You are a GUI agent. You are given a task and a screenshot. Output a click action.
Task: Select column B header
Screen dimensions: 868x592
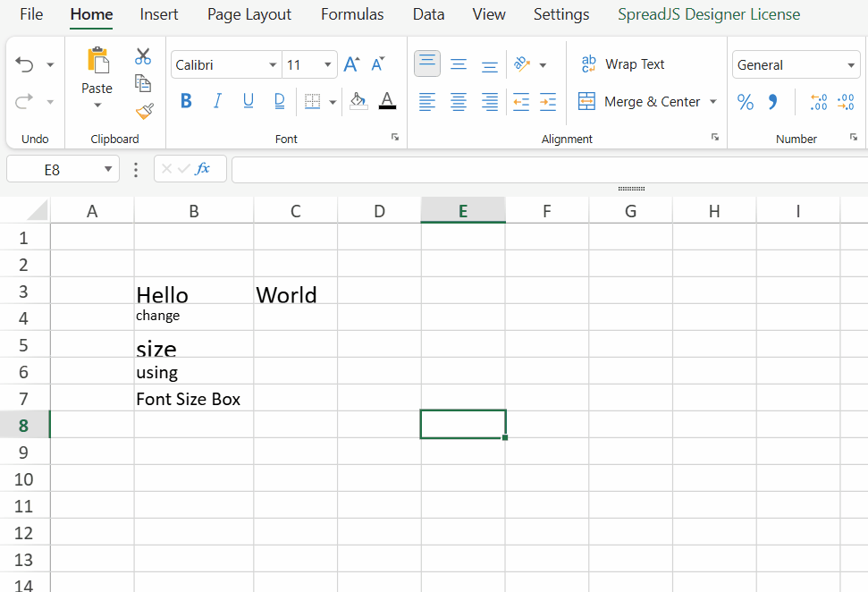pos(194,211)
